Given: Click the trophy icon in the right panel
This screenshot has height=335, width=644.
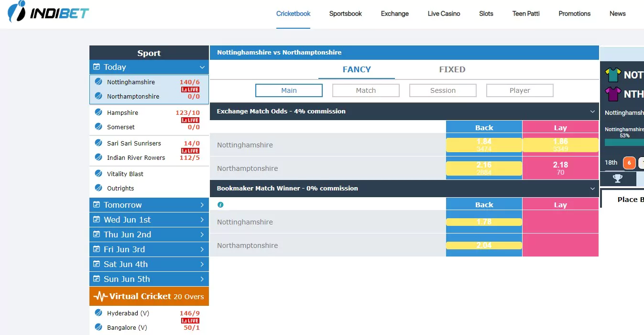Looking at the screenshot, I should tap(618, 179).
